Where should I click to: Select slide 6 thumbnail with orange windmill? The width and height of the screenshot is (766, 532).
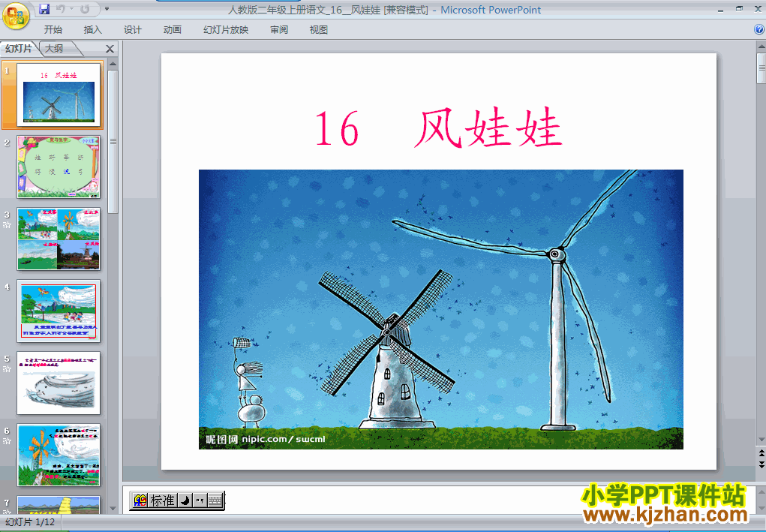click(59, 455)
